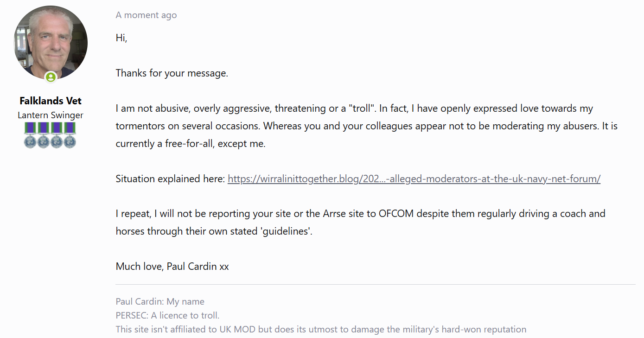Click the divider line above the signature
Image resolution: width=644 pixels, height=338 pixels.
point(375,284)
